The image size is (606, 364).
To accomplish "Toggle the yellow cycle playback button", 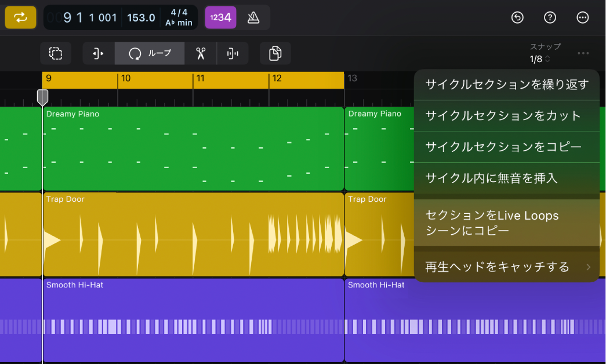I will [20, 17].
